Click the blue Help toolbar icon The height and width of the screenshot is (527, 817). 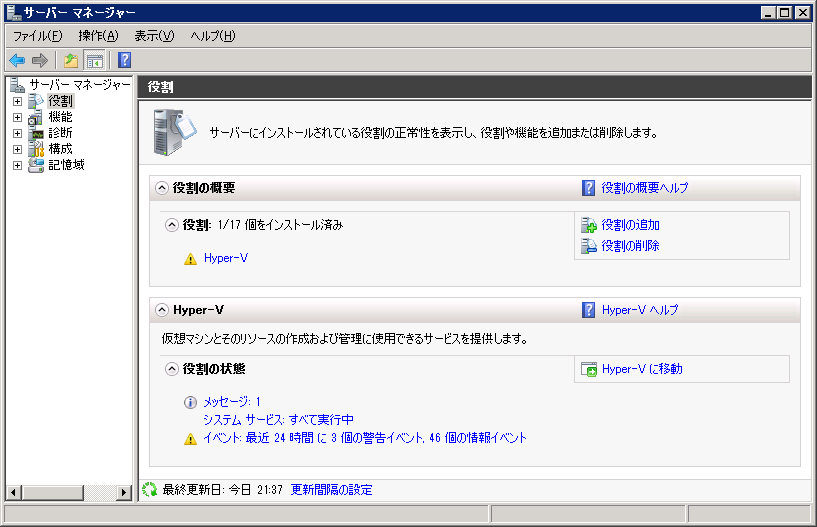[124, 60]
